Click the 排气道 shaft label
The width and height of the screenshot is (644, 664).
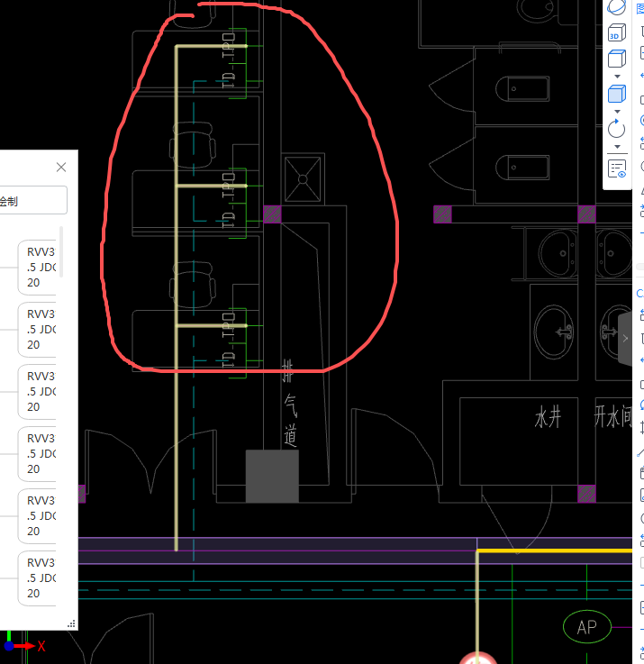(290, 403)
